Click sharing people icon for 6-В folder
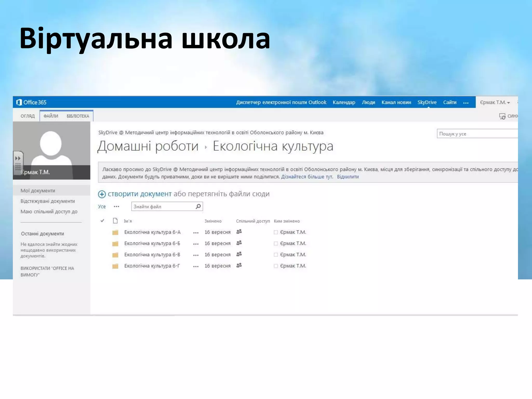The image size is (532, 399). pyautogui.click(x=239, y=254)
